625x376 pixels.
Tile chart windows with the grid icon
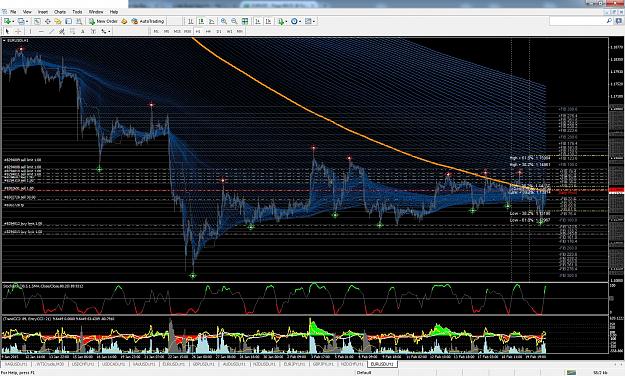click(245, 21)
